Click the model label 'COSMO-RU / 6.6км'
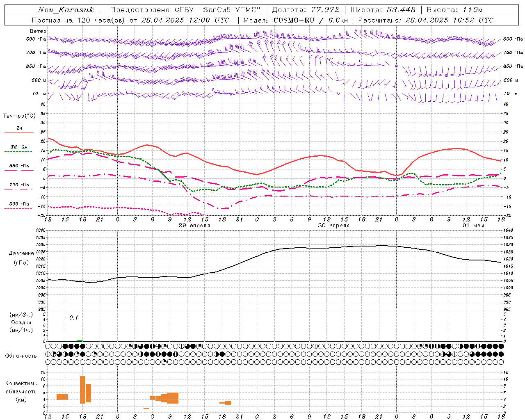 pyautogui.click(x=310, y=20)
